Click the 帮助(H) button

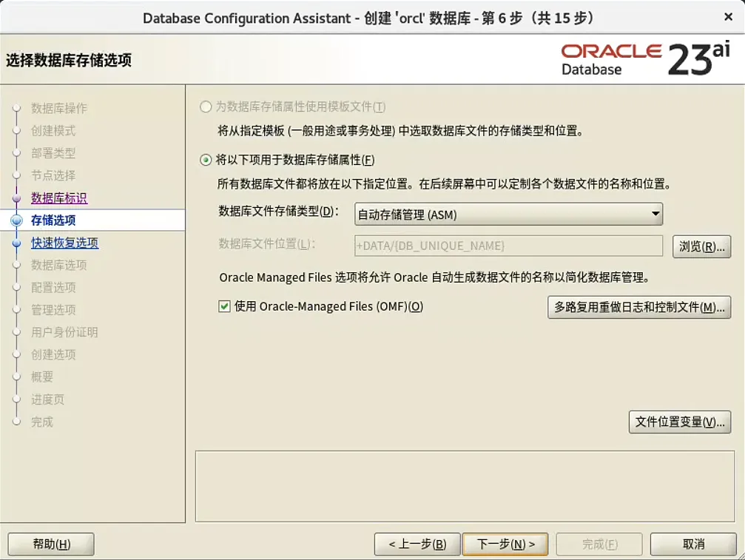(50, 544)
